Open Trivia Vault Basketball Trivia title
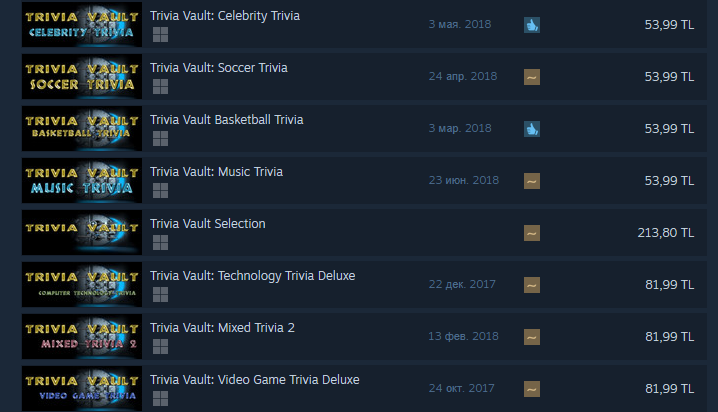 227,120
